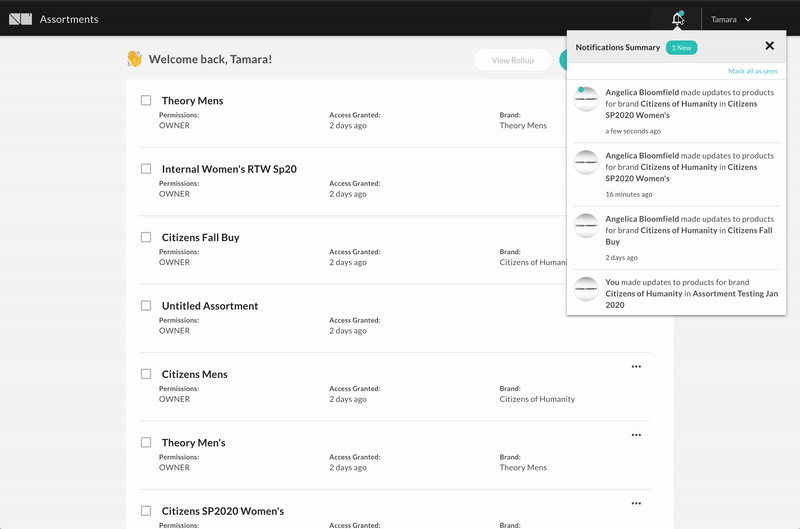Open the Citizens Fall Buy notification from 2 days ago
Image resolution: width=800 pixels, height=529 pixels.
click(x=677, y=238)
